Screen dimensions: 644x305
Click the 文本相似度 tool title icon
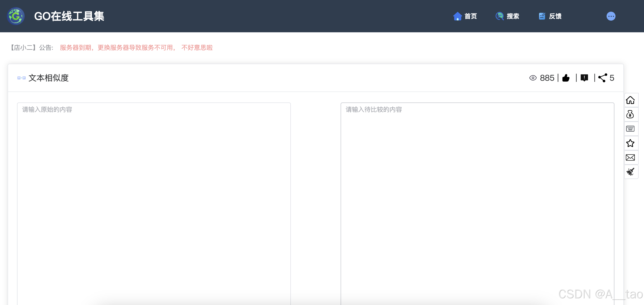click(x=22, y=78)
